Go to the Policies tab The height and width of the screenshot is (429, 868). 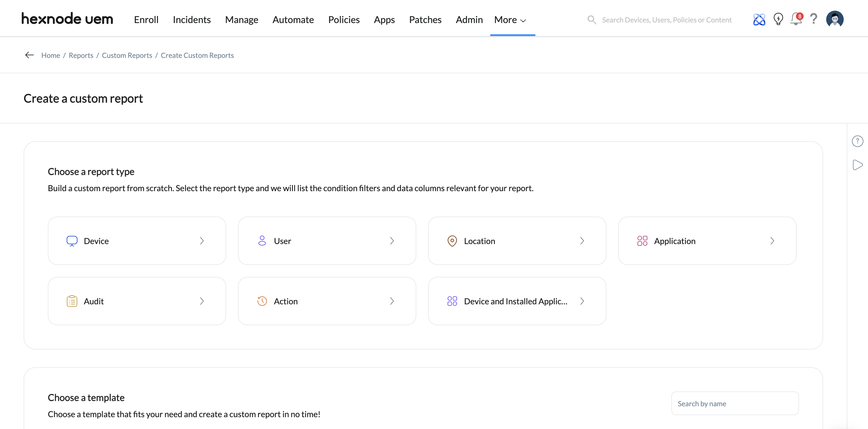tap(344, 19)
